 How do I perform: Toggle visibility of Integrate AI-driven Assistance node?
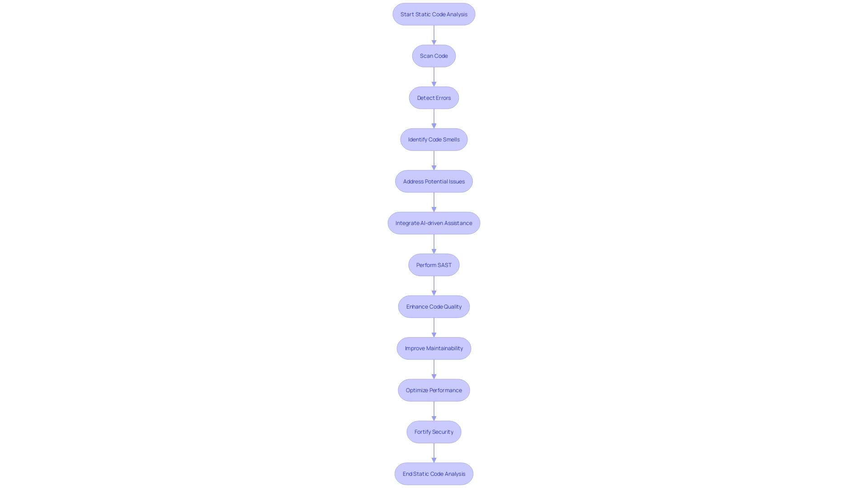click(434, 222)
